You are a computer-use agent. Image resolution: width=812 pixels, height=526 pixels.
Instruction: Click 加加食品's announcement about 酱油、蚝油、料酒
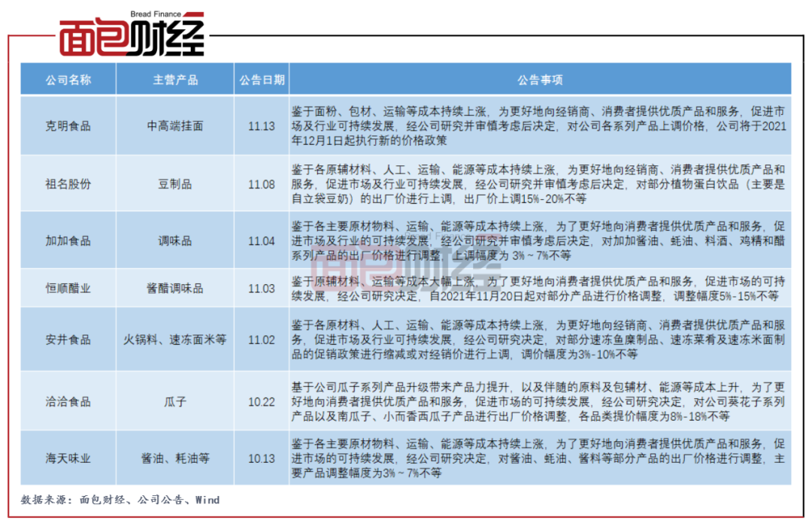pos(538,240)
